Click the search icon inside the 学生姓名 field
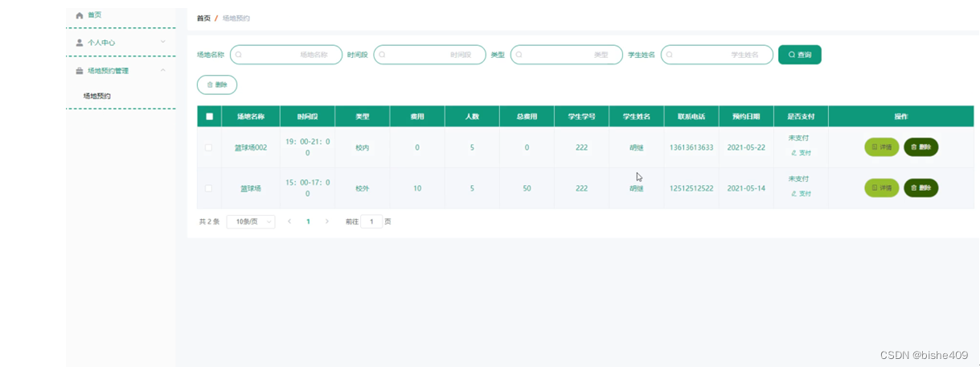 pos(670,55)
